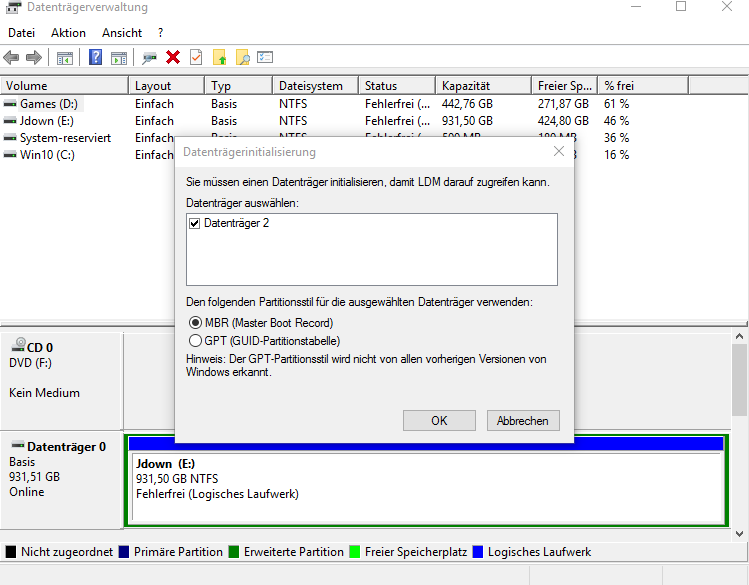Toggle the console tree pane icon
The image size is (749, 585).
65,58
